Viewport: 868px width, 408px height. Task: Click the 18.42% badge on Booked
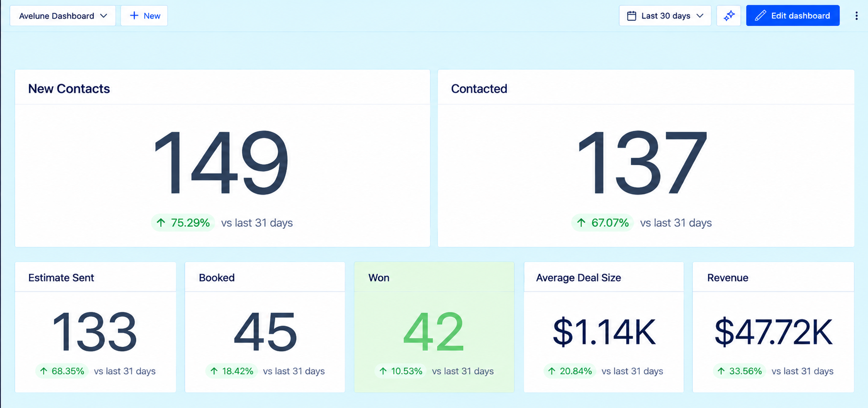232,371
